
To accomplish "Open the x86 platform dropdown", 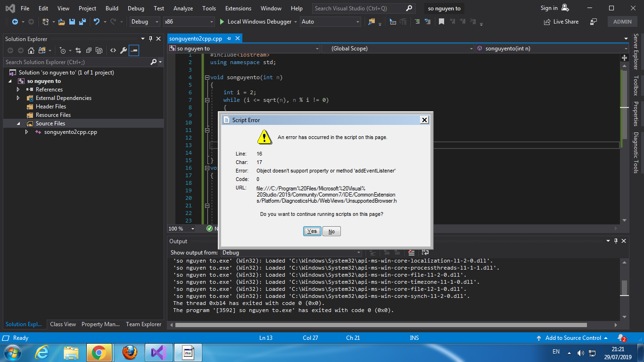I will pyautogui.click(x=189, y=22).
